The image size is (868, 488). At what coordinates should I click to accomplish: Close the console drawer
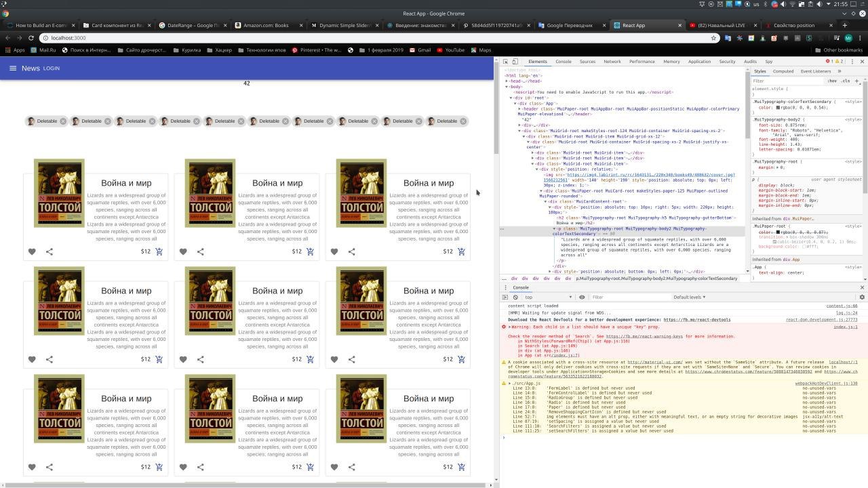click(862, 287)
